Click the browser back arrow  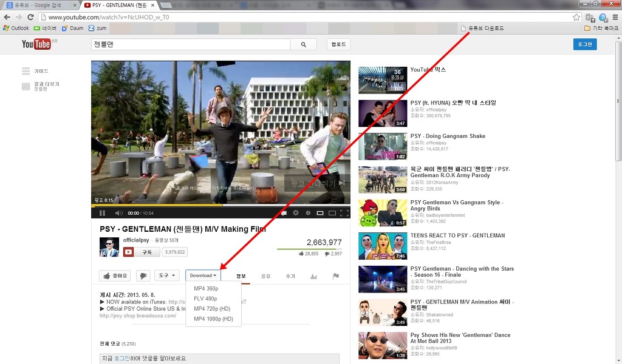[x=7, y=17]
